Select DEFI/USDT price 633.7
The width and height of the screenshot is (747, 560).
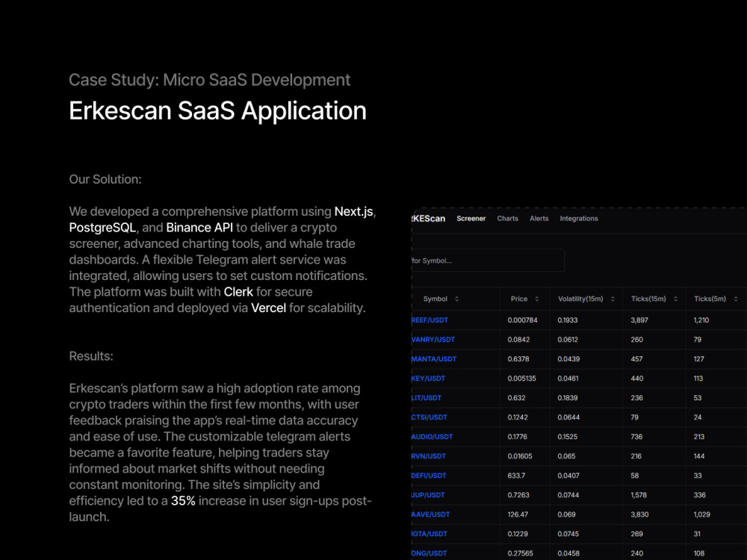pos(516,476)
